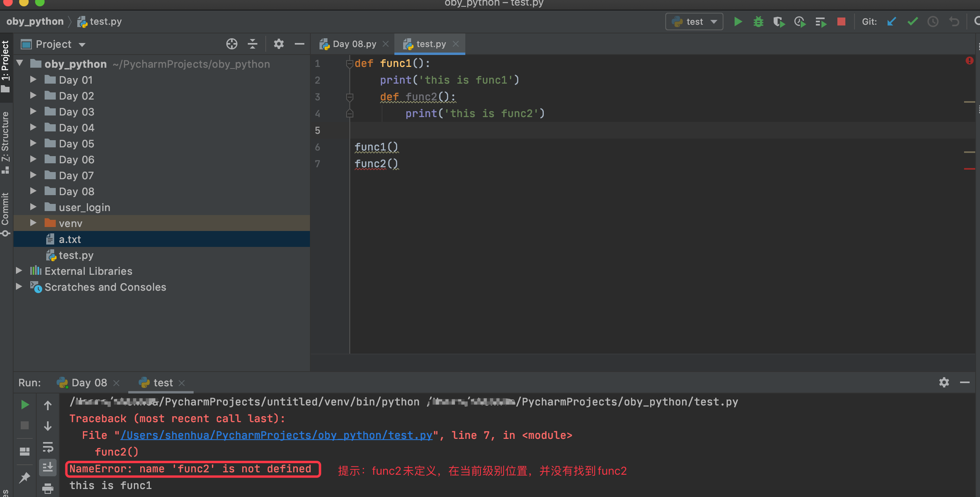980x497 pixels.
Task: Click Git update project arrow icon
Action: 892,22
